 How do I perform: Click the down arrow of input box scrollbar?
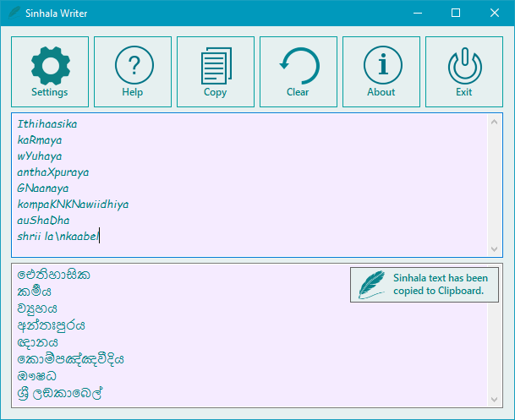pos(494,249)
